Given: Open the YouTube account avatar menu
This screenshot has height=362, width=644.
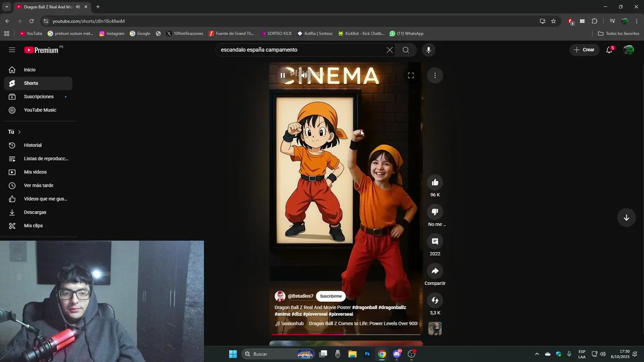Looking at the screenshot, I should [x=628, y=50].
